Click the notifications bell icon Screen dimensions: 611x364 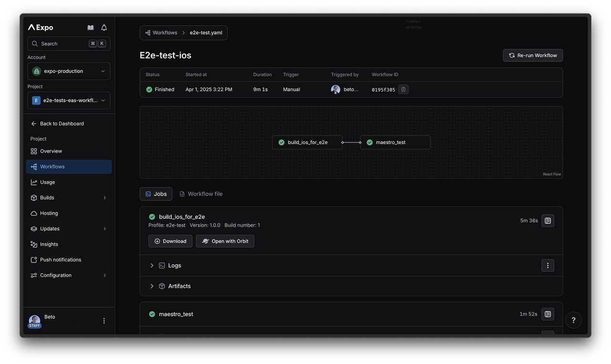pyautogui.click(x=104, y=28)
